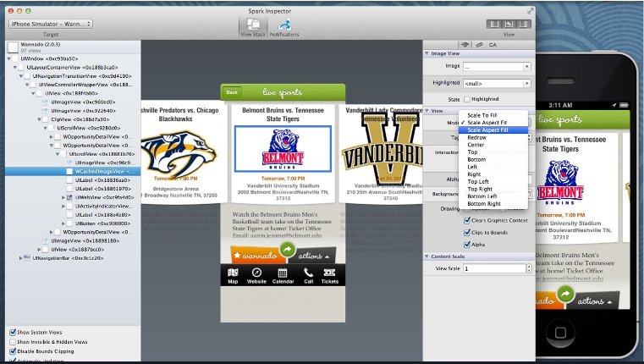
Task: Open the iPhone Simulator target dropdown
Action: pyautogui.click(x=51, y=24)
